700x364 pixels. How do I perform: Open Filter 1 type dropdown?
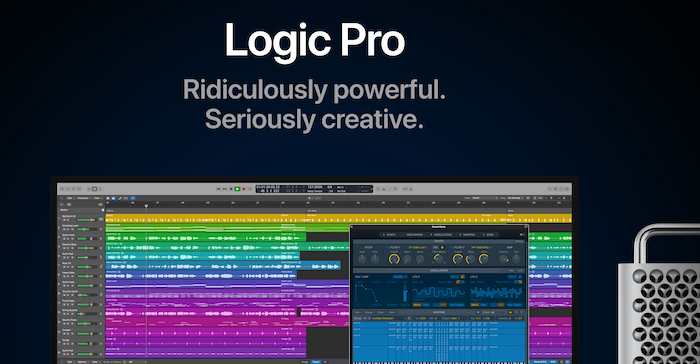tap(418, 247)
